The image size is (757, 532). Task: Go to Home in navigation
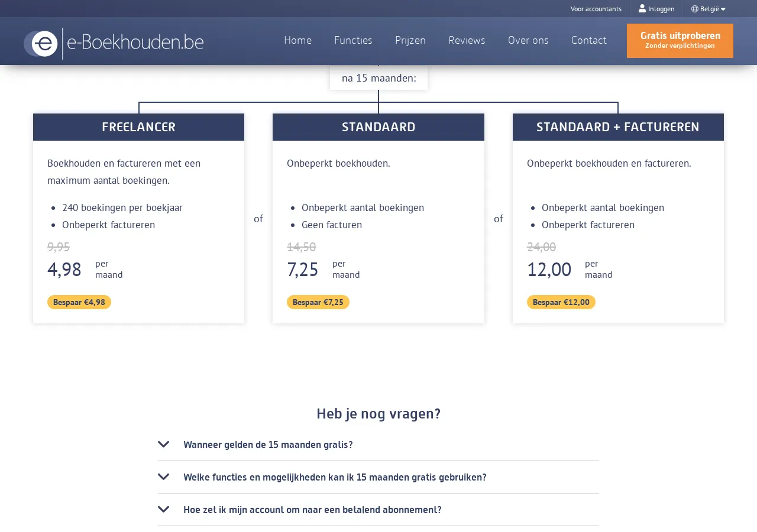point(297,40)
